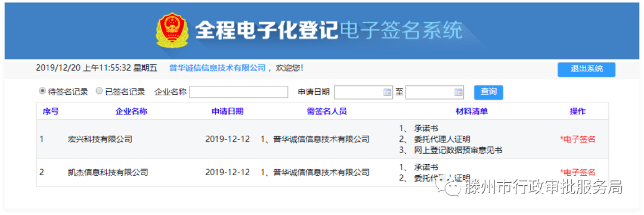
Task: Click 委托代理人证明 in 宏兴科技 row
Action: pyautogui.click(x=442, y=139)
